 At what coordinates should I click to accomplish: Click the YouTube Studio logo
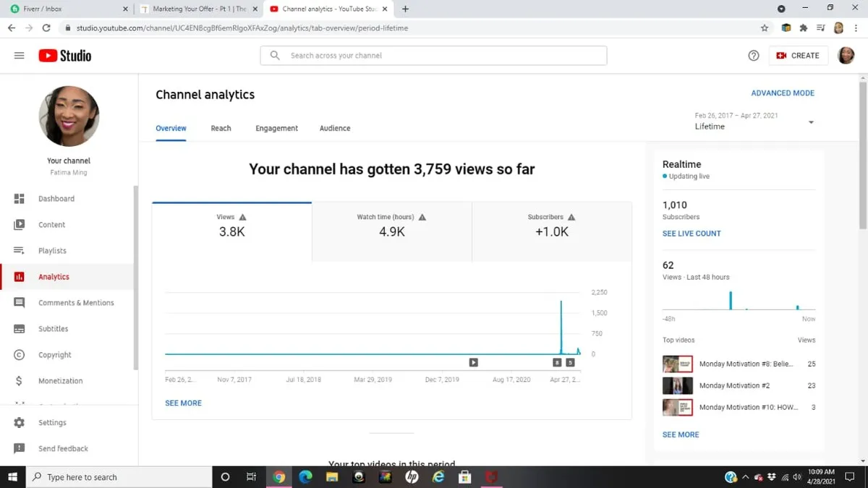pos(65,56)
